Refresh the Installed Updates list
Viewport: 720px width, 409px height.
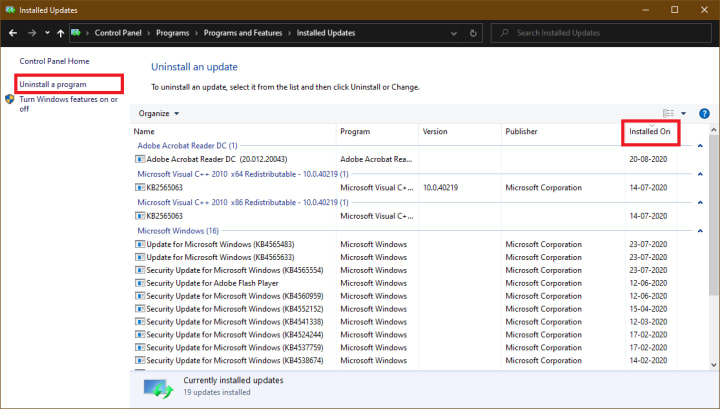[x=473, y=33]
